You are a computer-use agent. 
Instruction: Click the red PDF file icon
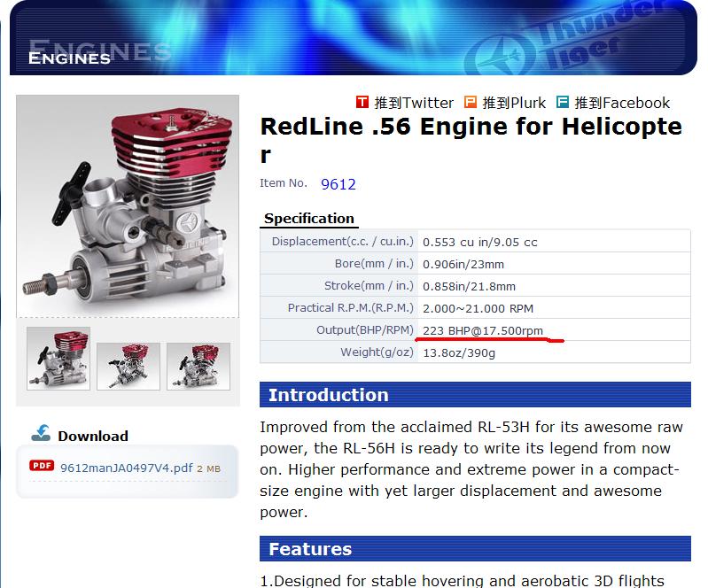coord(42,466)
